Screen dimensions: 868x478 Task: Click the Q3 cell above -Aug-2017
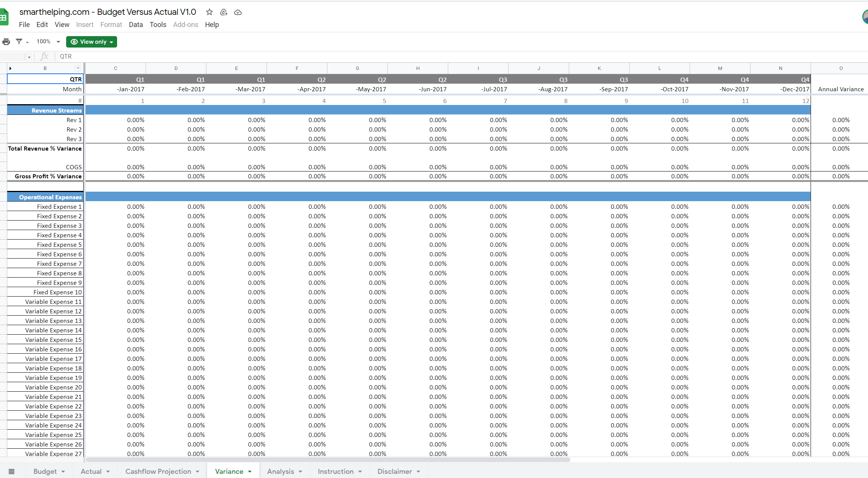(539, 79)
